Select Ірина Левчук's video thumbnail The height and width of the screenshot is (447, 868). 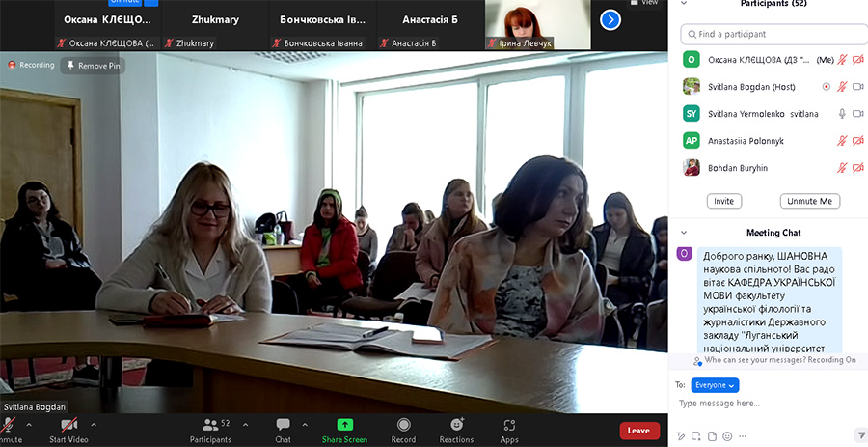(x=538, y=25)
